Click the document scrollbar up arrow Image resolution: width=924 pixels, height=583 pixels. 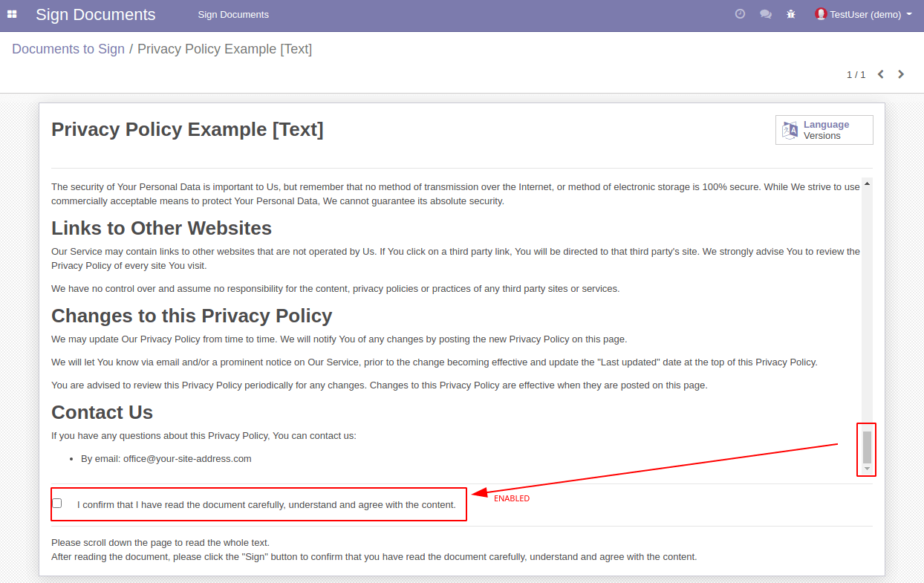tap(867, 183)
